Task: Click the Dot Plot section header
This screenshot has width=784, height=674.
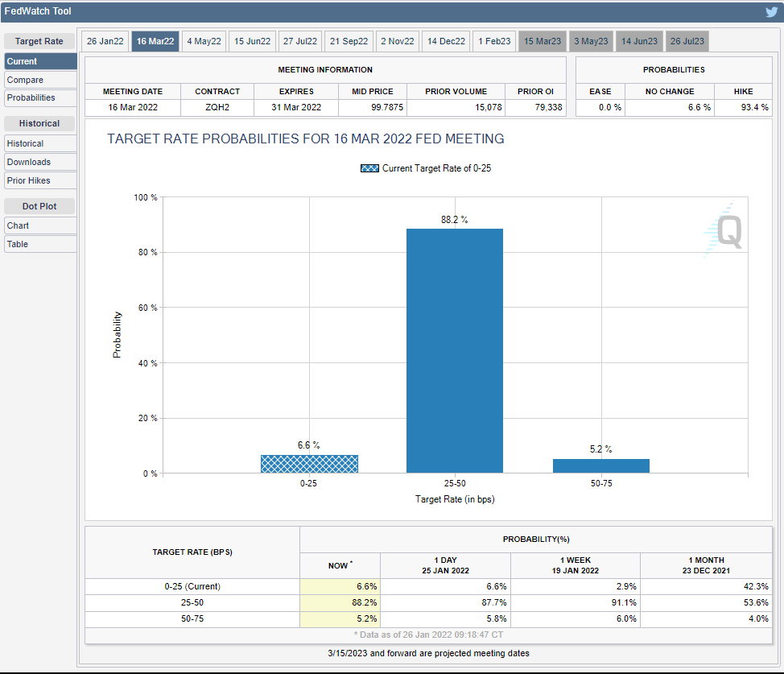Action: coord(39,206)
